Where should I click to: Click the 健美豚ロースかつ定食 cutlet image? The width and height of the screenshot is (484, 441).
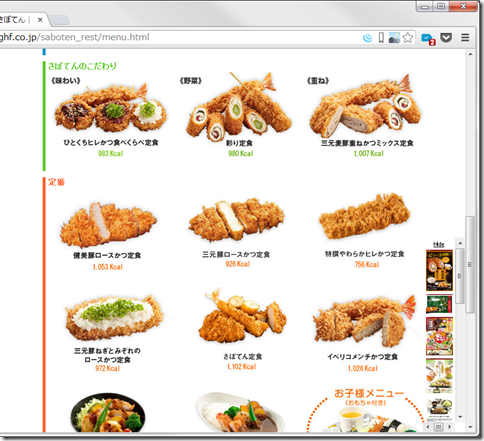point(108,225)
